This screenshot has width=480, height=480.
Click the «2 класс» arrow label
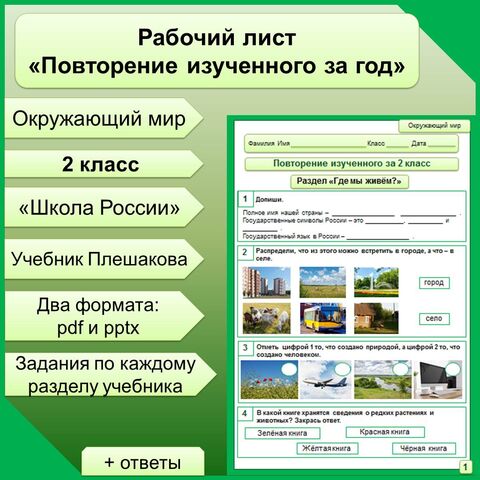[103, 164]
